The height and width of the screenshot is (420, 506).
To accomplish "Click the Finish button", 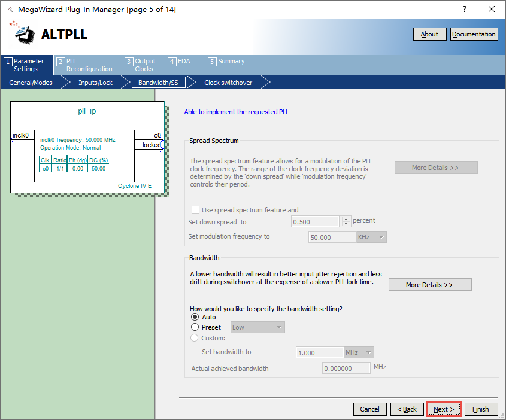I will (481, 409).
